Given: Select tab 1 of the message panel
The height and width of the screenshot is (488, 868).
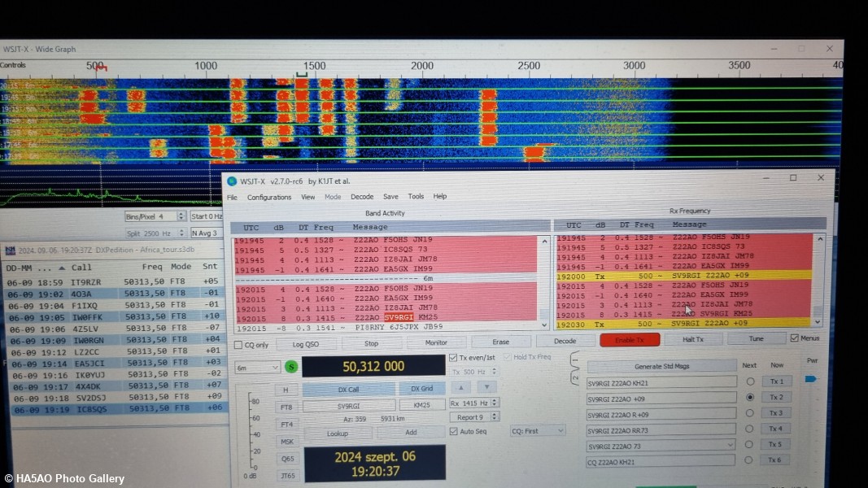Looking at the screenshot, I should (575, 359).
